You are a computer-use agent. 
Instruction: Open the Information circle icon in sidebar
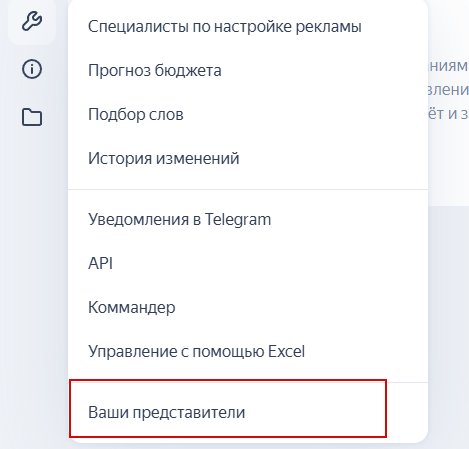32,69
